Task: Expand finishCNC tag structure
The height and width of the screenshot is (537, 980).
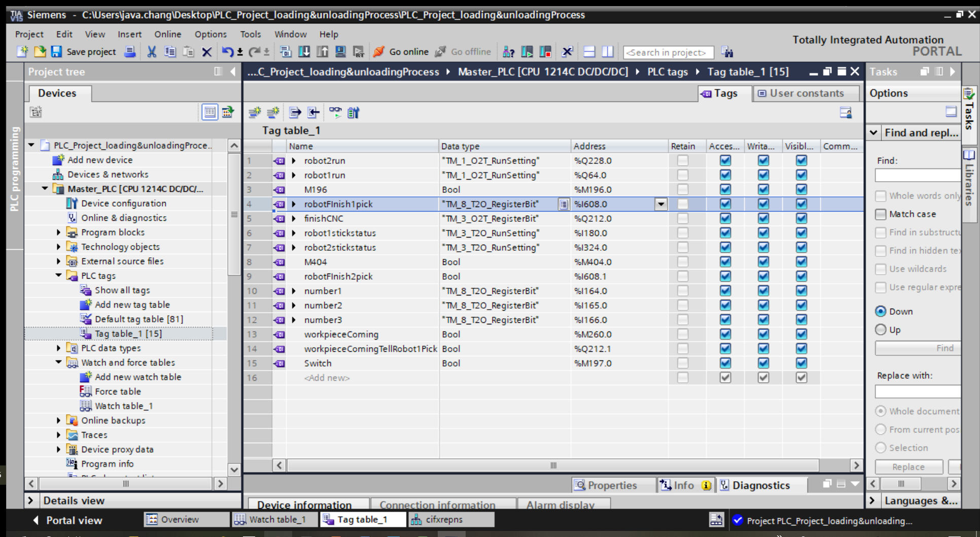Action: (x=294, y=219)
